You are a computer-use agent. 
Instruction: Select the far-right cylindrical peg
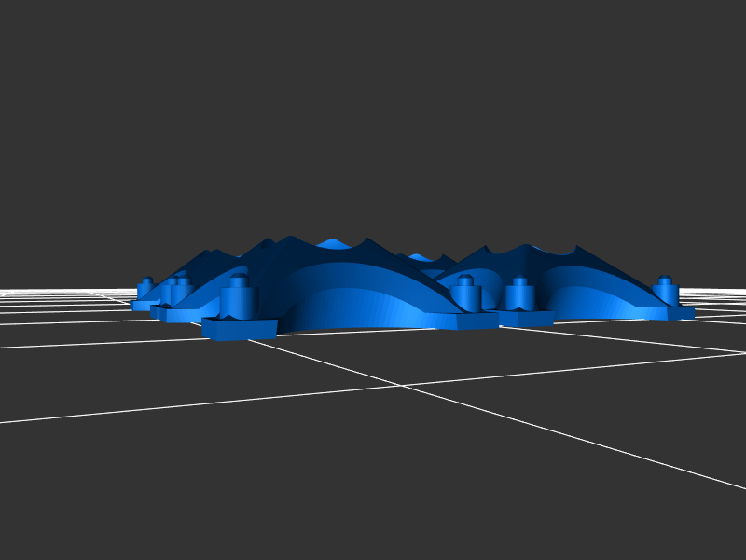pyautogui.click(x=664, y=291)
